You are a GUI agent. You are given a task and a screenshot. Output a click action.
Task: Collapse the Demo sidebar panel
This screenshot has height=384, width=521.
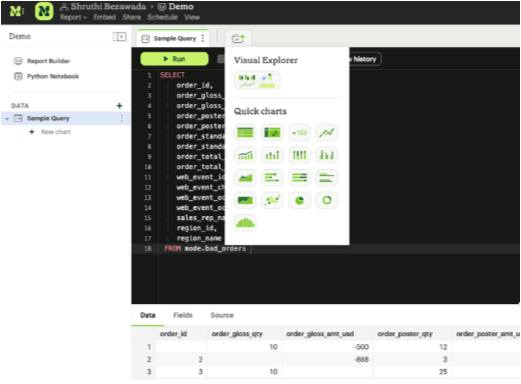pos(119,36)
